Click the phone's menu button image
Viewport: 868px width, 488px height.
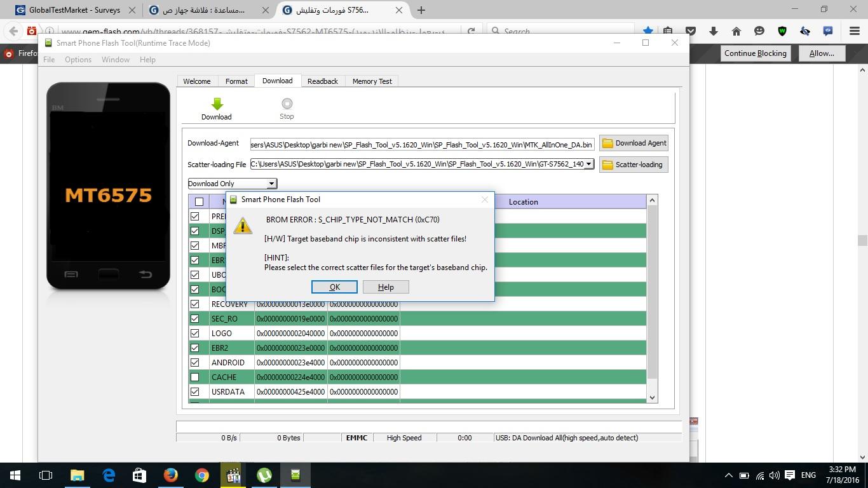coord(71,274)
